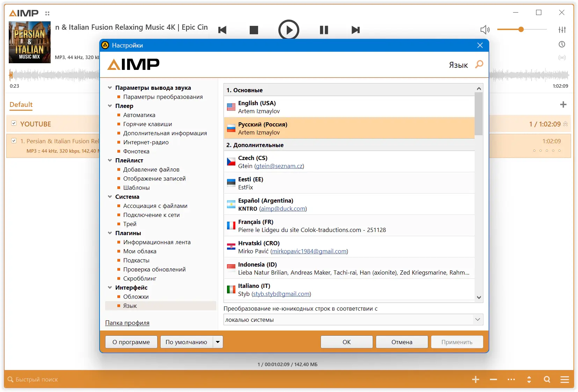Collapse the YOUTUBE group chevrons
This screenshot has height=392, width=578.
(565, 124)
